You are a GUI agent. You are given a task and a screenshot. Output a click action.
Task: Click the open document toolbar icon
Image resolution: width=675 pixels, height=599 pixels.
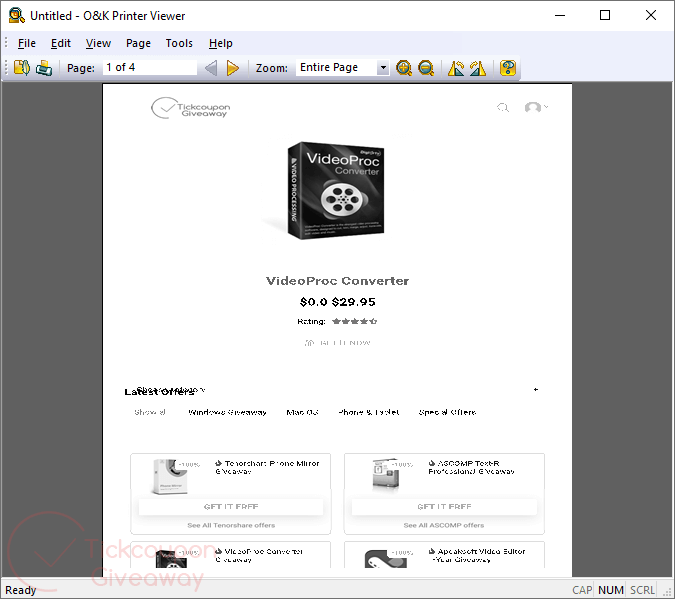[22, 68]
